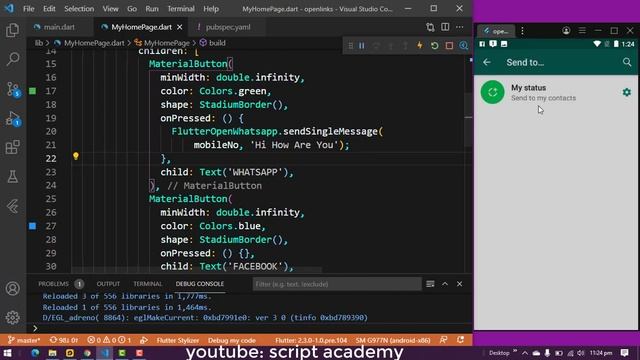
Task: Open the Accounts menu in activity bar
Action: [13, 289]
